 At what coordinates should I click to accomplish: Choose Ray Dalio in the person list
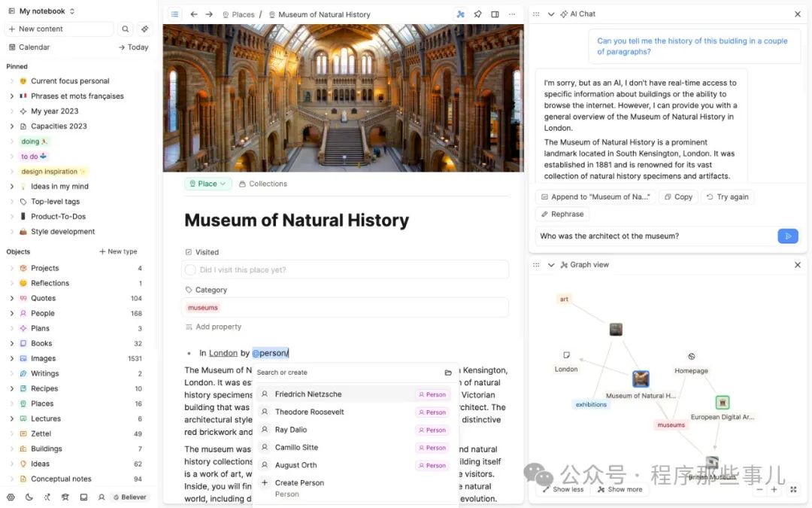[355, 430]
